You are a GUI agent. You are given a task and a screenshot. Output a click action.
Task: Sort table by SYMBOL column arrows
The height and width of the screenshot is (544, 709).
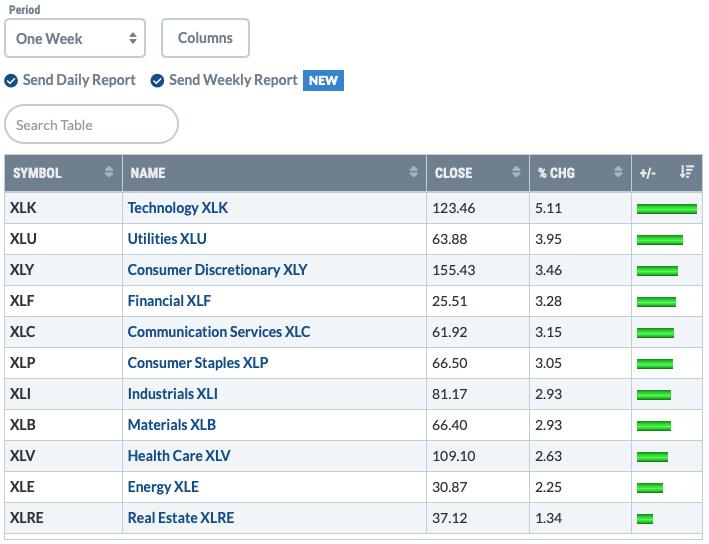coord(109,172)
